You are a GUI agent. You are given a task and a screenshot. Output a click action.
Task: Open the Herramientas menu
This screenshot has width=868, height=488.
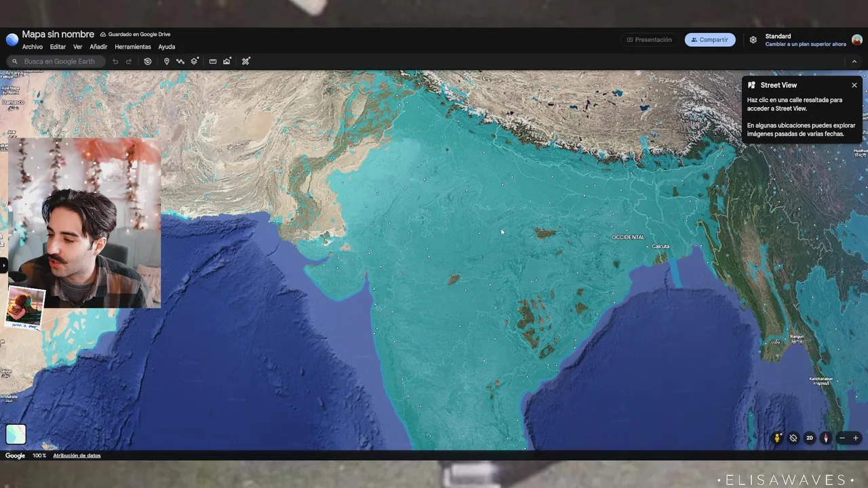coord(133,47)
